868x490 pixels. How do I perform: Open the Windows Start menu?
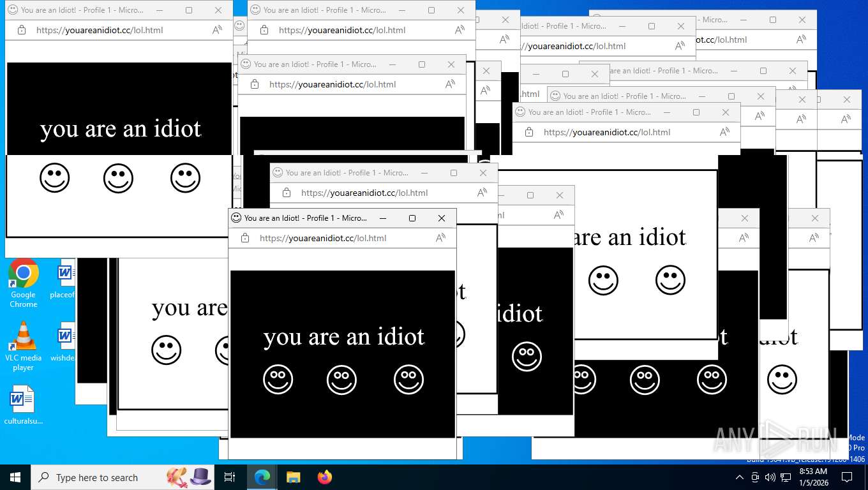coord(15,477)
